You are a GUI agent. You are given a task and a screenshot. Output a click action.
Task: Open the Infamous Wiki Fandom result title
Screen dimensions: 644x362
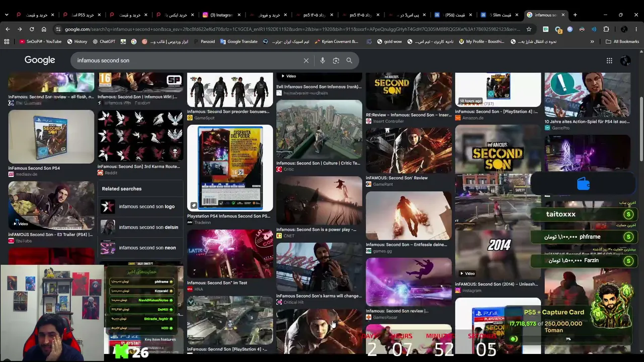click(x=137, y=97)
